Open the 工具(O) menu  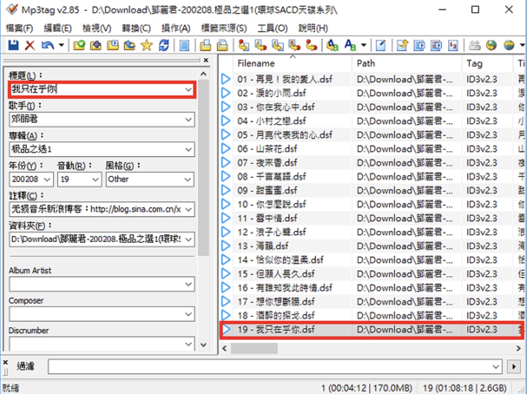tap(272, 28)
